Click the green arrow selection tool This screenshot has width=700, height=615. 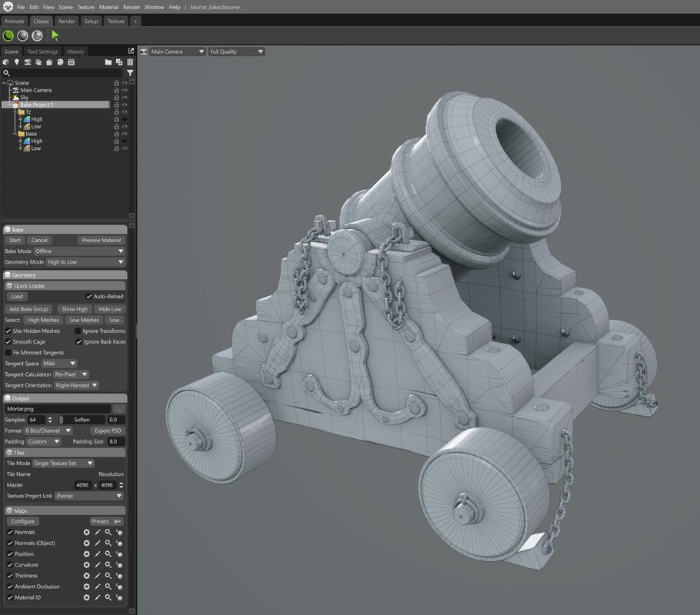point(55,35)
